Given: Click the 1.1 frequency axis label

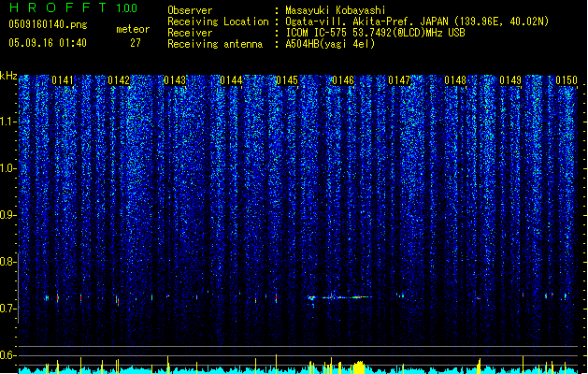Looking at the screenshot, I should pyautogui.click(x=7, y=122).
